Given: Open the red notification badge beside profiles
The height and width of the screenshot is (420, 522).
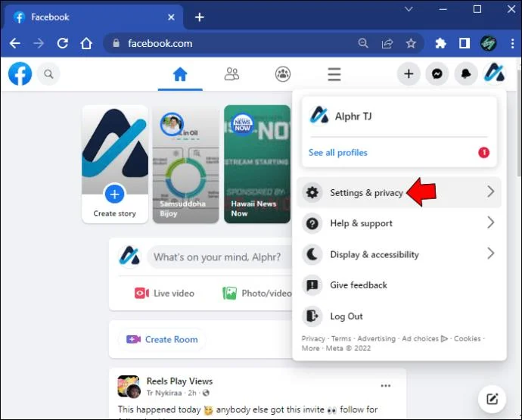Looking at the screenshot, I should coord(483,153).
